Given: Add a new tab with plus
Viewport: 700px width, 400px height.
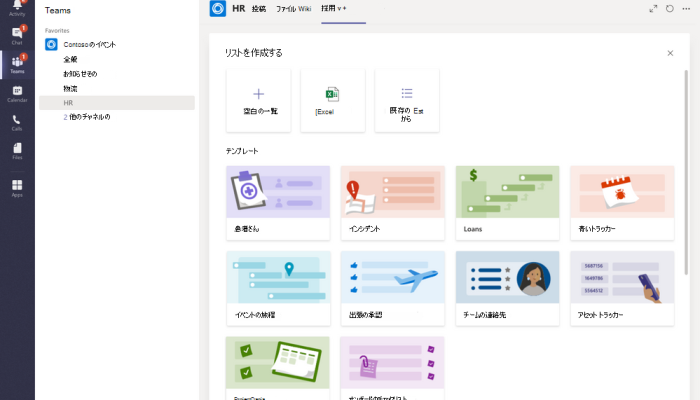Looking at the screenshot, I should point(344,8).
